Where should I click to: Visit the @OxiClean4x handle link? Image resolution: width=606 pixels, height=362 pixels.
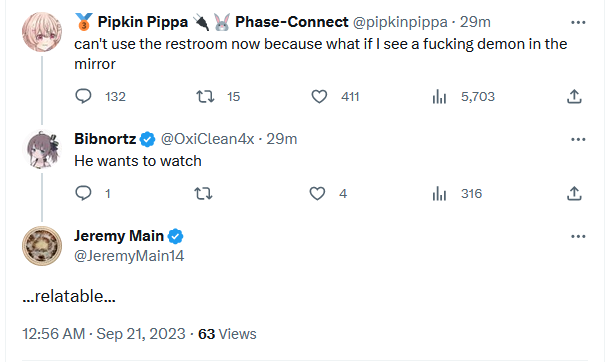[207, 139]
